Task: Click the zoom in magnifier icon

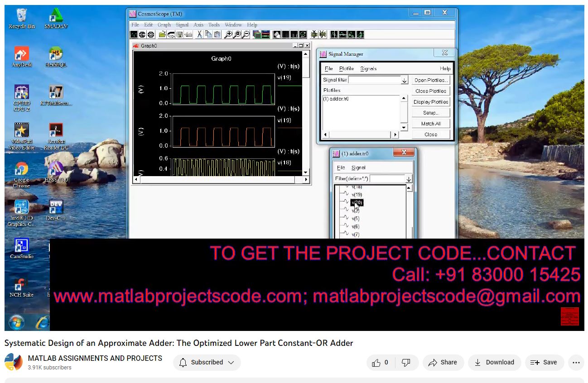Action: pyautogui.click(x=228, y=34)
